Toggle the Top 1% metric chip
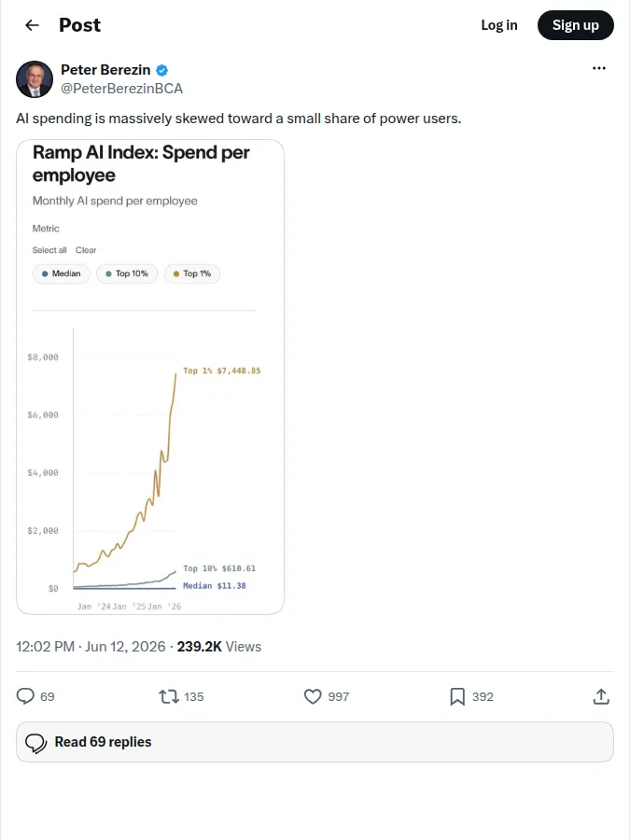 click(192, 273)
